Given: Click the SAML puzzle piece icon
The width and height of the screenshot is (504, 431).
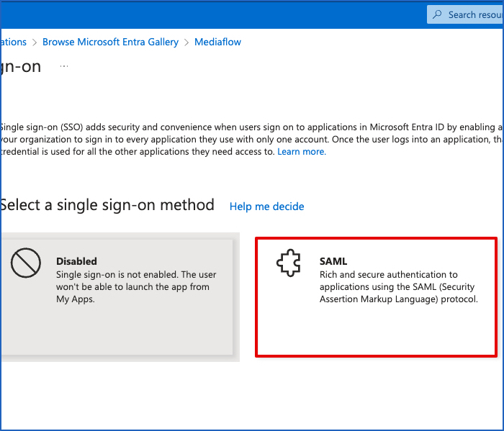Looking at the screenshot, I should [289, 263].
